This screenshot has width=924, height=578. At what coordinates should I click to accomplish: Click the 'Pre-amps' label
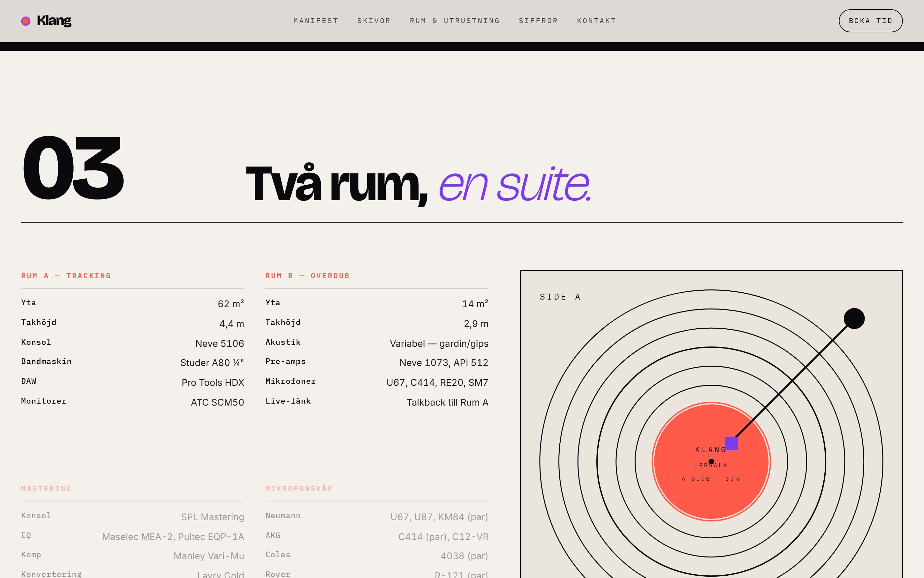285,361
